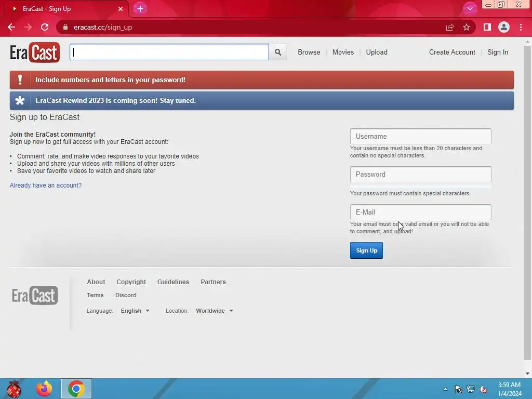Image resolution: width=532 pixels, height=399 pixels.
Task: Click the E-Mail field
Action: click(421, 212)
